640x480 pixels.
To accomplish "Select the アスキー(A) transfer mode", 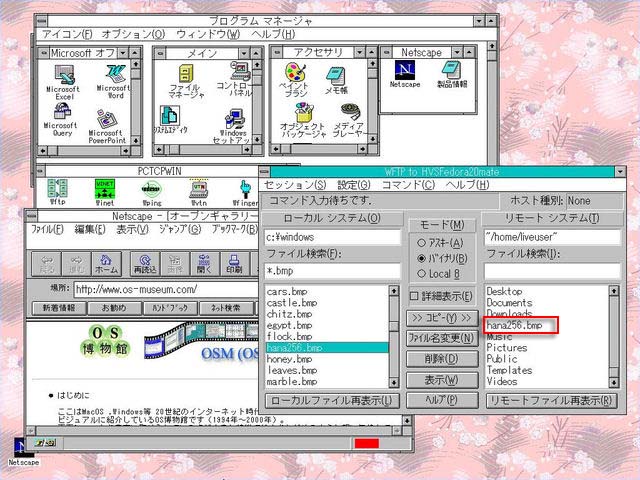I will pyautogui.click(x=440, y=243).
